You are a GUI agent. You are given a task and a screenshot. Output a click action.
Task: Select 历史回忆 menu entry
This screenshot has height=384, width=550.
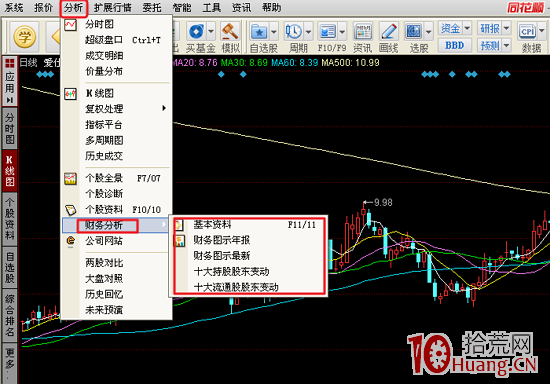(117, 294)
